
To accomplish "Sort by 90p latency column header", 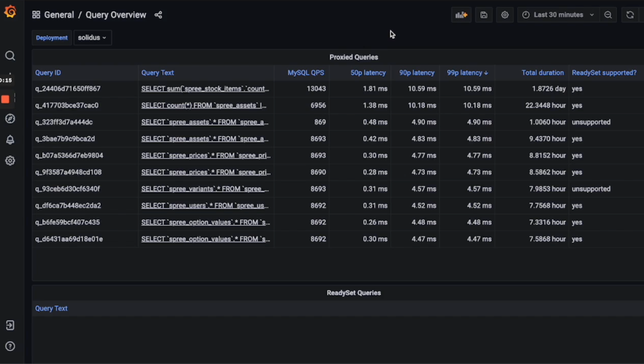I will coord(417,73).
